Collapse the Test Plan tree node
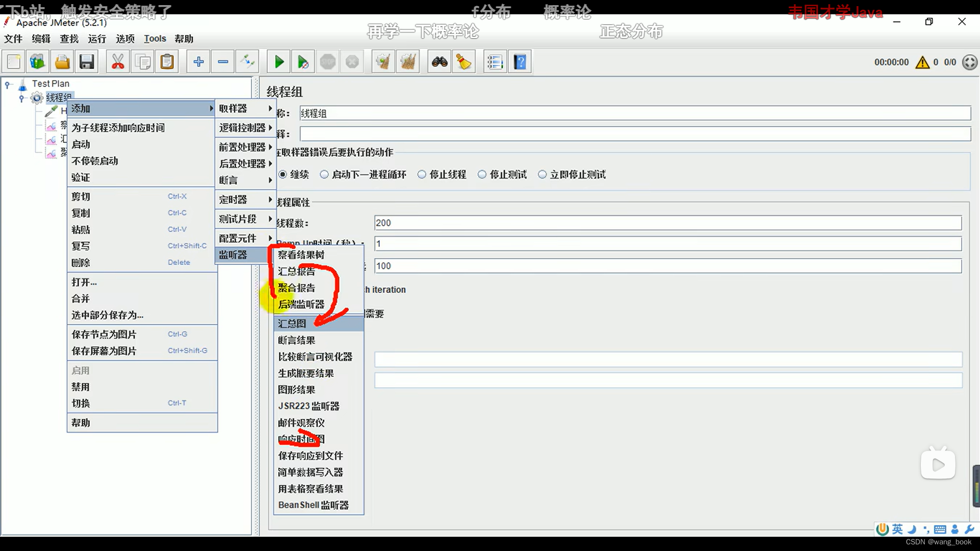The image size is (980, 551). (x=8, y=84)
